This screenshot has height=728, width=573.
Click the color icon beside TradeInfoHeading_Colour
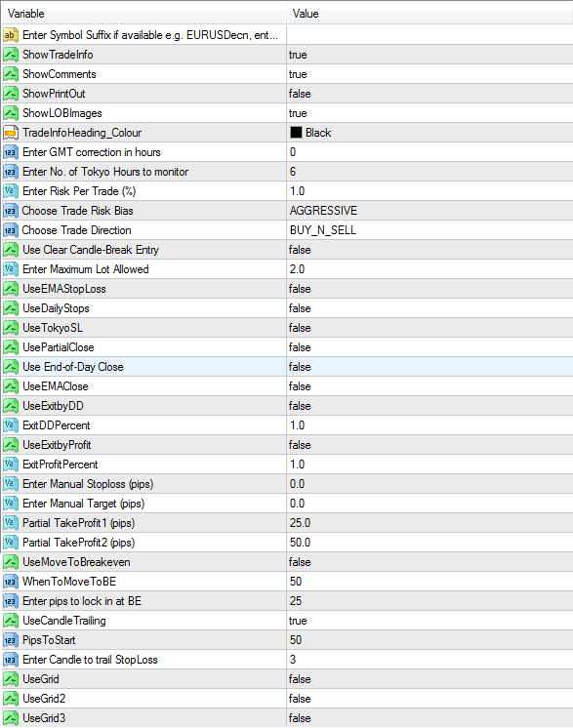click(10, 133)
